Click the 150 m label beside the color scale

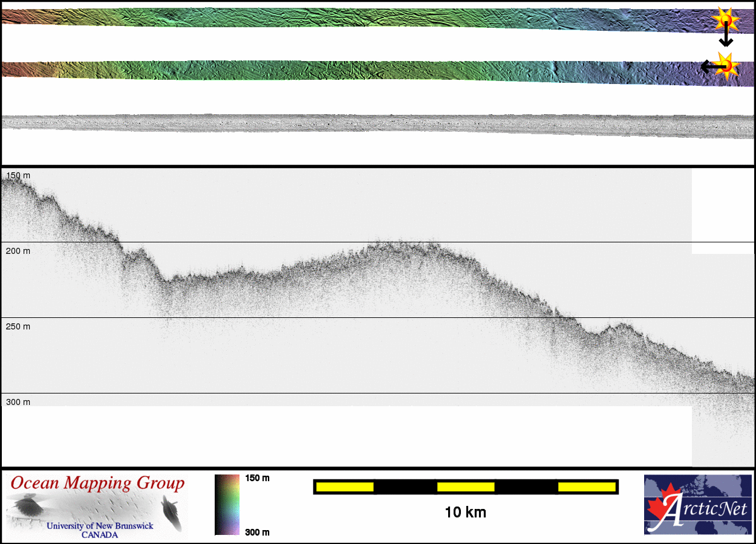tap(257, 478)
